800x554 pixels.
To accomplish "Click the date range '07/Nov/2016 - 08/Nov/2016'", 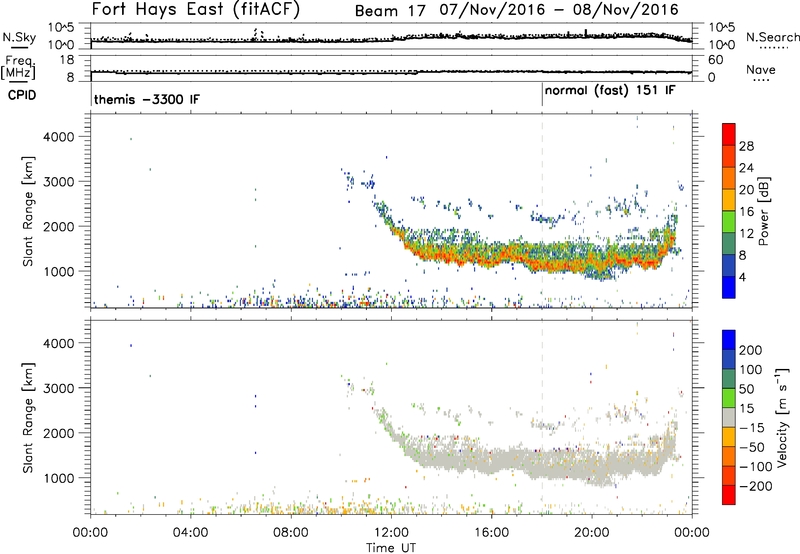I will click(x=559, y=10).
